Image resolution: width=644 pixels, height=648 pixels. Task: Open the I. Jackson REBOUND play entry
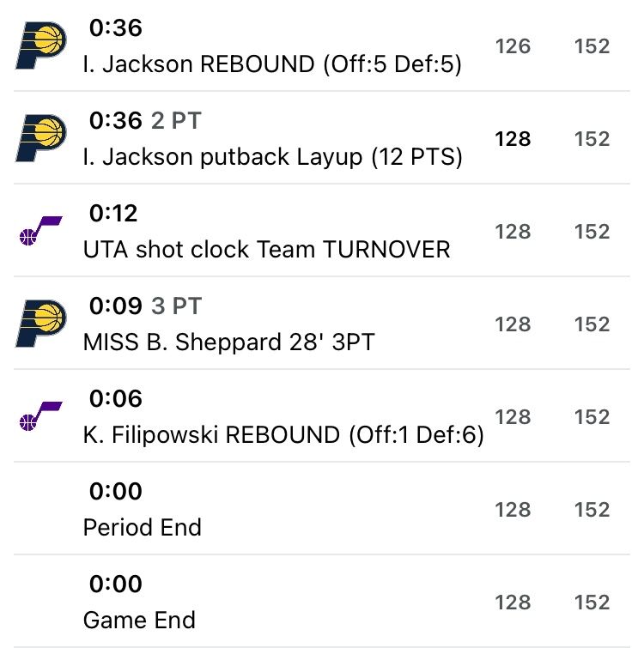pos(272,64)
